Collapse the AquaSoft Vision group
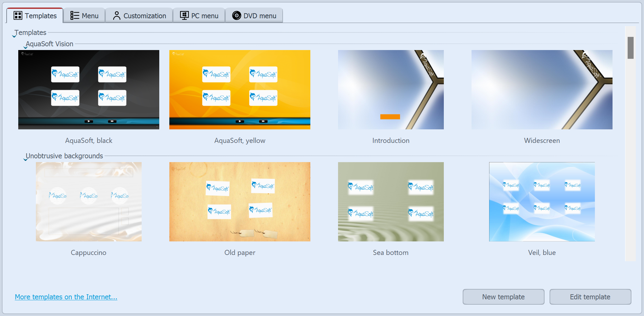This screenshot has height=316, width=644. [25, 47]
